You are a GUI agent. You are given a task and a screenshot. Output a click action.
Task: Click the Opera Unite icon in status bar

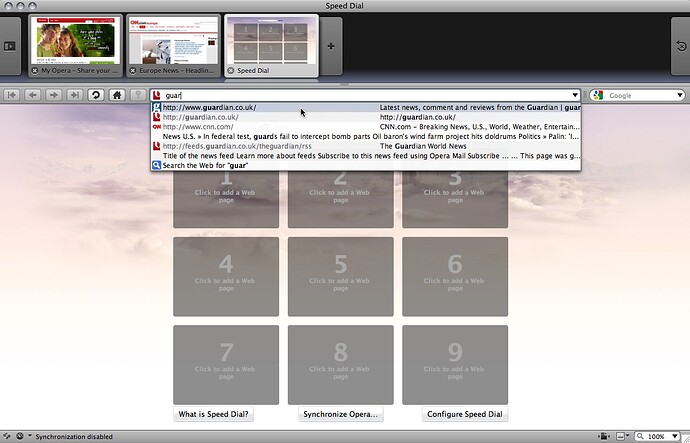(20, 436)
